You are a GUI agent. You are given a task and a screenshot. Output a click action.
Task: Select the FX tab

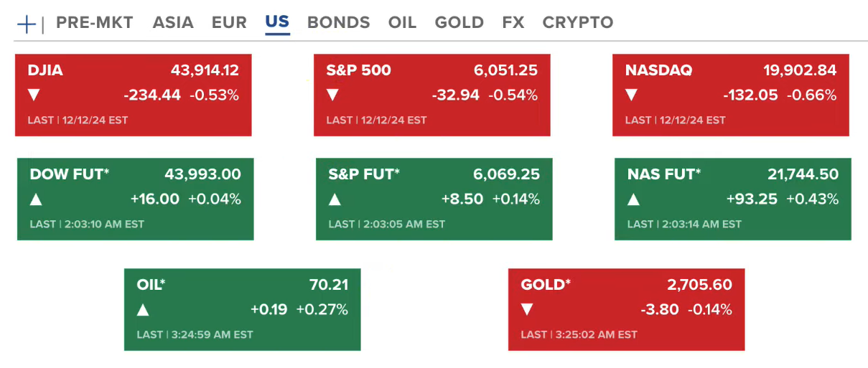point(513,22)
